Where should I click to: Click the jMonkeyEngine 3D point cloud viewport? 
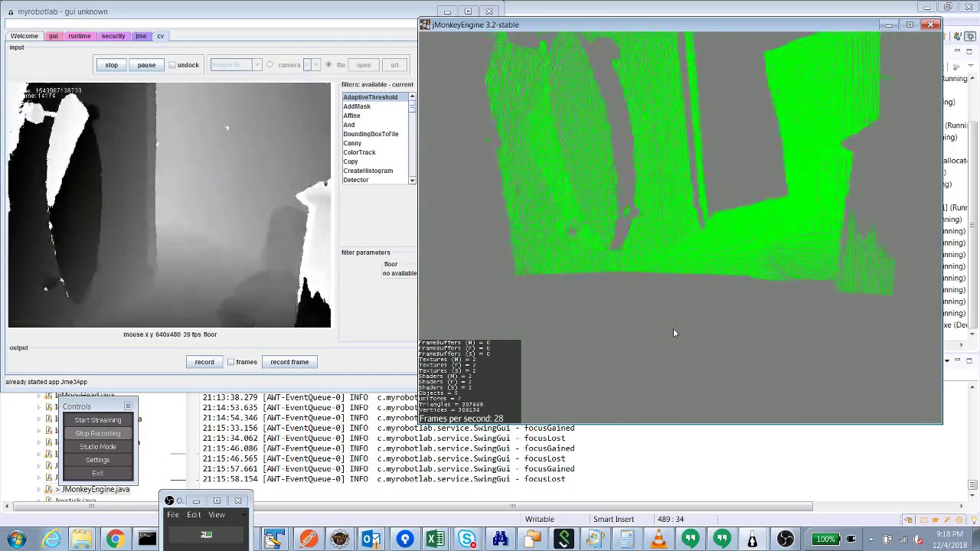tap(680, 227)
